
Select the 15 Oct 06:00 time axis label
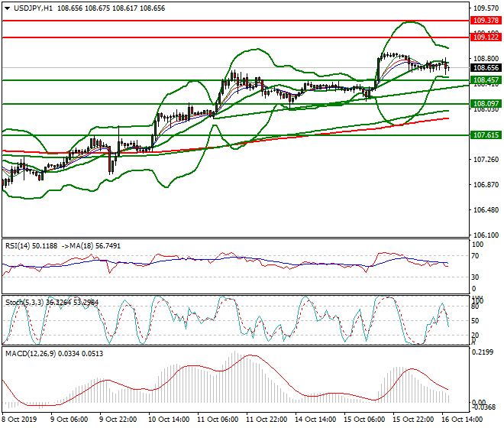tap(364, 420)
